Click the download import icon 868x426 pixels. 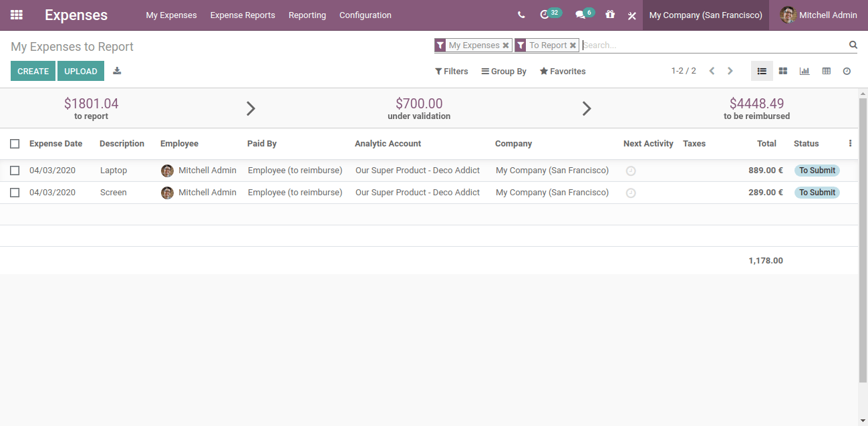tap(117, 71)
